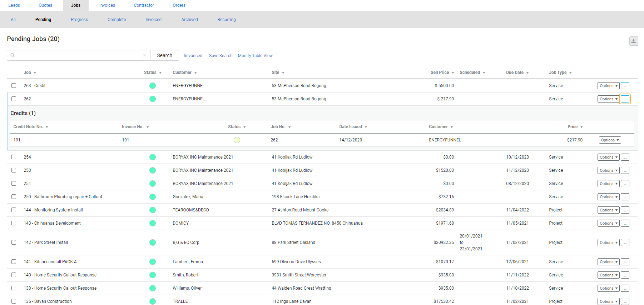The image size is (644, 305).
Task: Clear the search field with the x icon
Action: [144, 55]
